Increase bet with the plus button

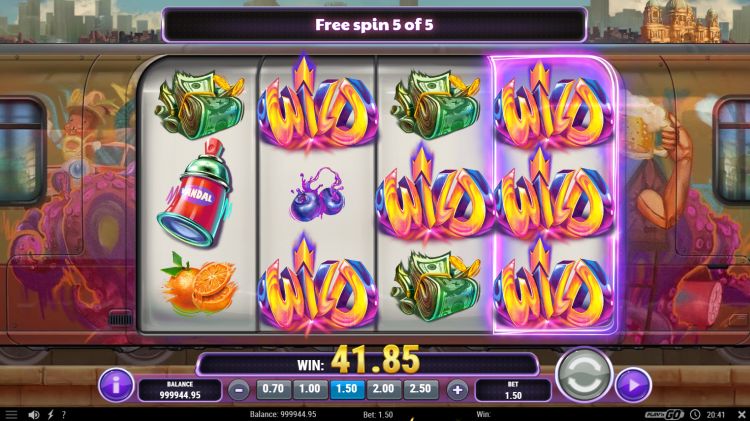click(457, 390)
